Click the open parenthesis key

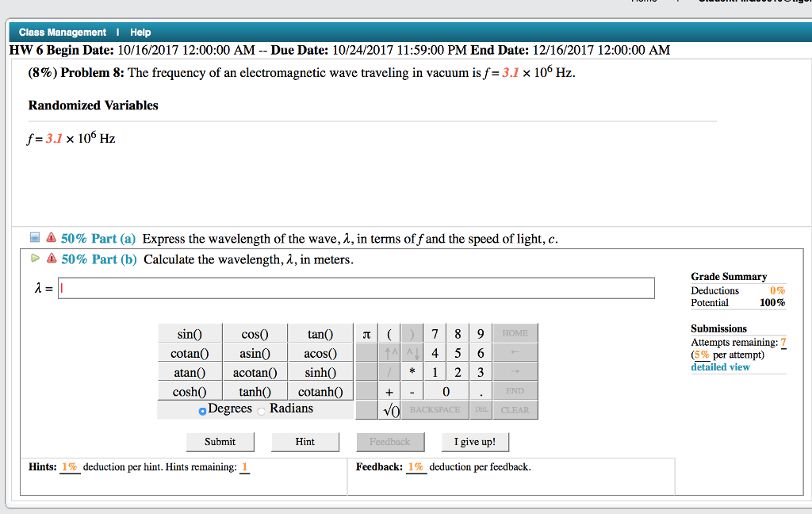coord(389,334)
